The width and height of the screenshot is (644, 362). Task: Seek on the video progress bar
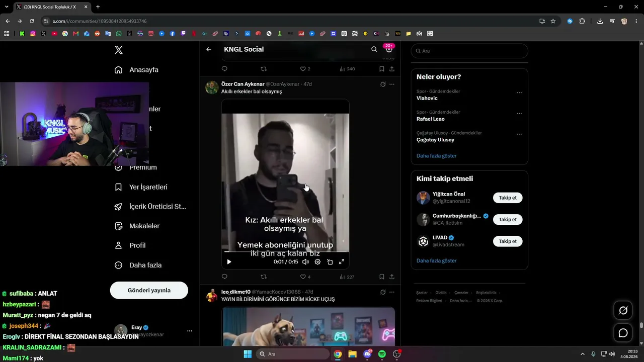(x=285, y=252)
